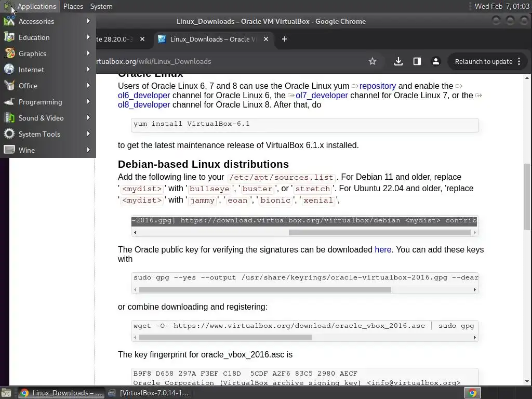Expand the Graphics submenu arrow
Viewport: 532px width, 399px height.
[88, 54]
